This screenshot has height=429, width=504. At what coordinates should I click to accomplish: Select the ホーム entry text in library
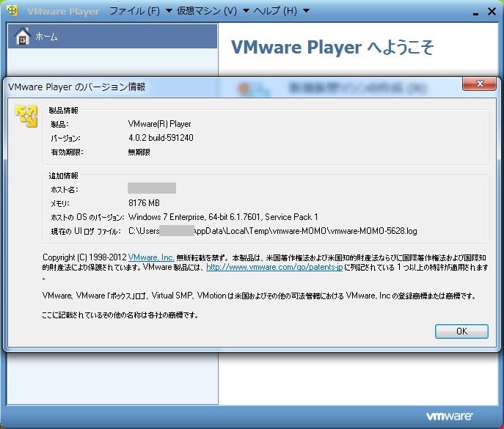tap(46, 37)
